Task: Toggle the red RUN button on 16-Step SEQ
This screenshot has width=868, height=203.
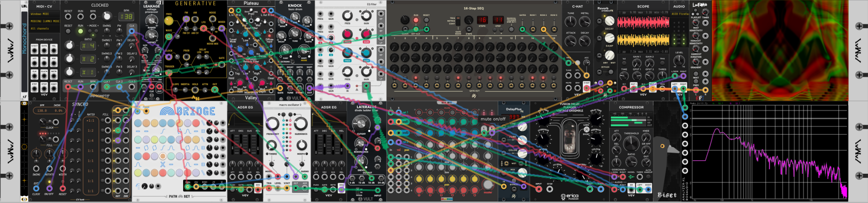Action: click(x=416, y=20)
